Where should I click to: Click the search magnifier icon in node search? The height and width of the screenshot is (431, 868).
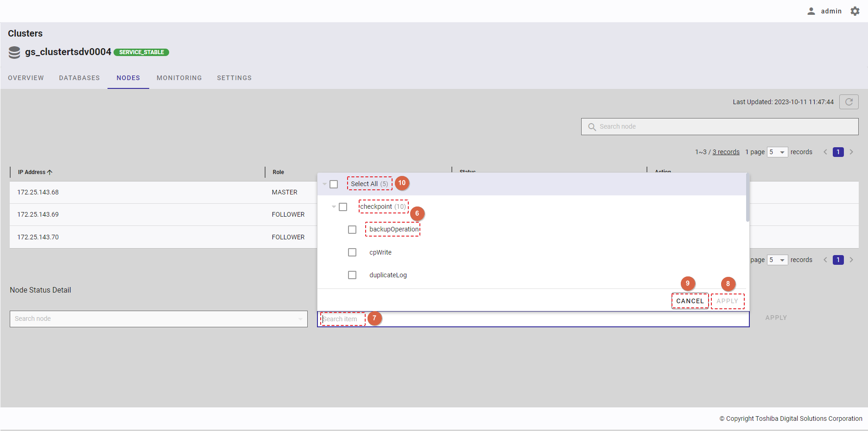click(x=592, y=127)
